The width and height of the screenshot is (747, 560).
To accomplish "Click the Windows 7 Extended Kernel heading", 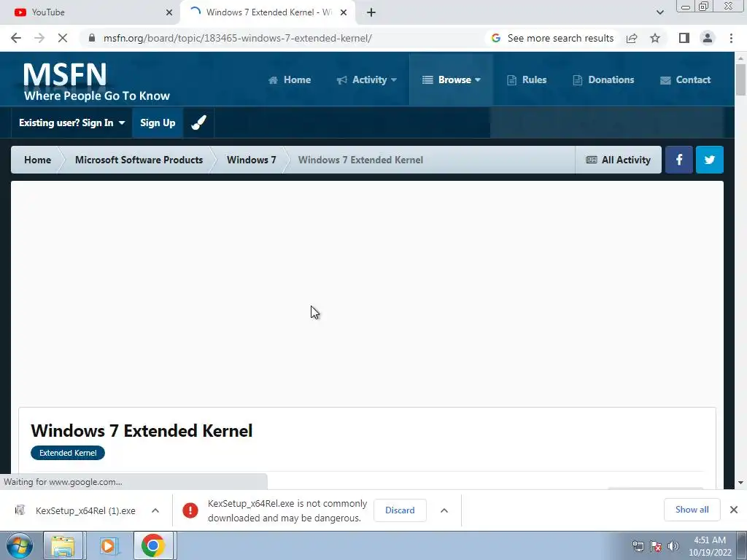I will click(x=142, y=430).
